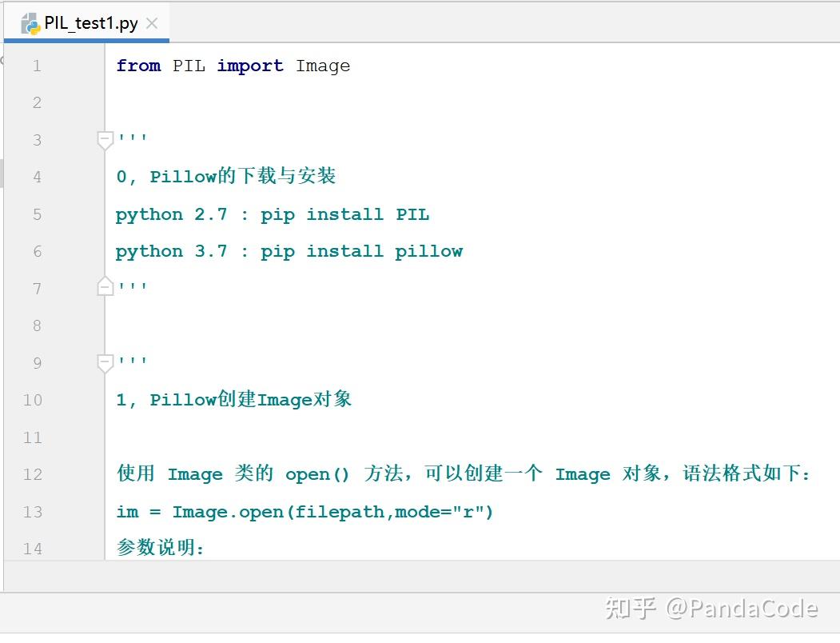The width and height of the screenshot is (840, 643).
Task: Close the PIL_test1.py tab
Action: click(152, 23)
